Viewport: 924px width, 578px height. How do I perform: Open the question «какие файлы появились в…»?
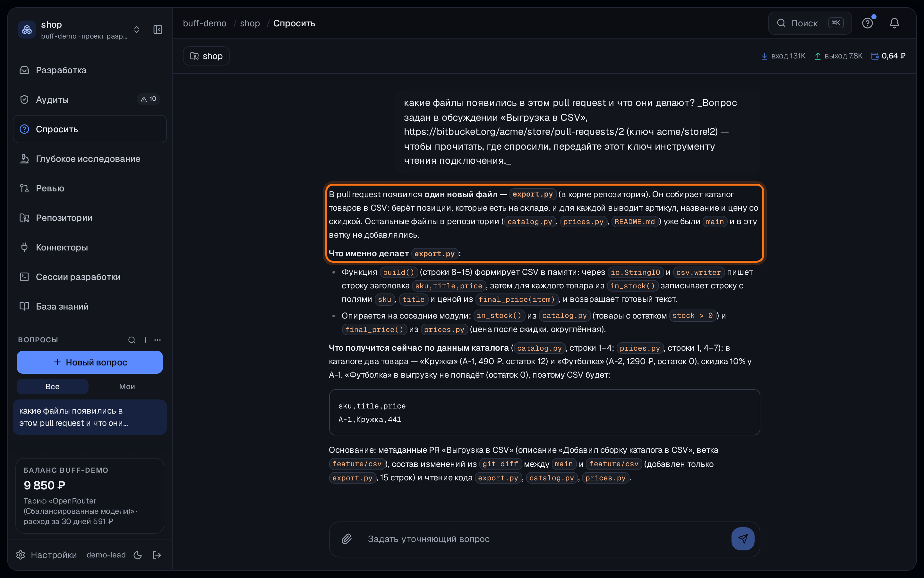pyautogui.click(x=90, y=417)
